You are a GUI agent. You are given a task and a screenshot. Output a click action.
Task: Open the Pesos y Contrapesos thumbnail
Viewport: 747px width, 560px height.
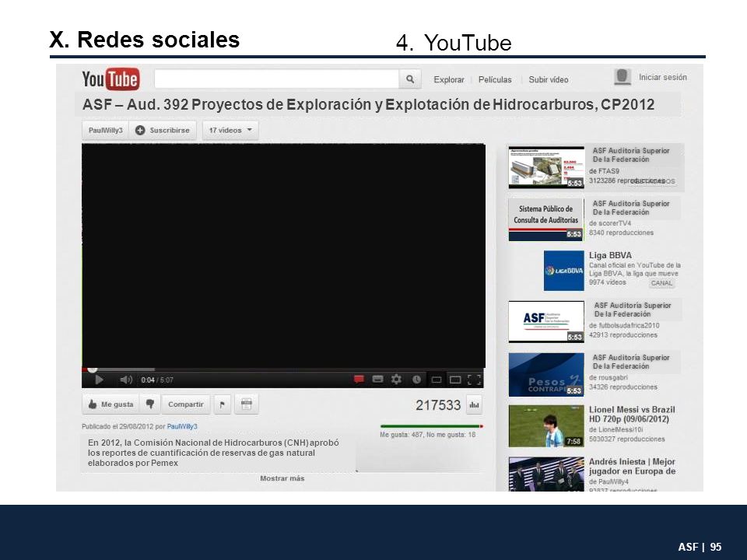[546, 375]
